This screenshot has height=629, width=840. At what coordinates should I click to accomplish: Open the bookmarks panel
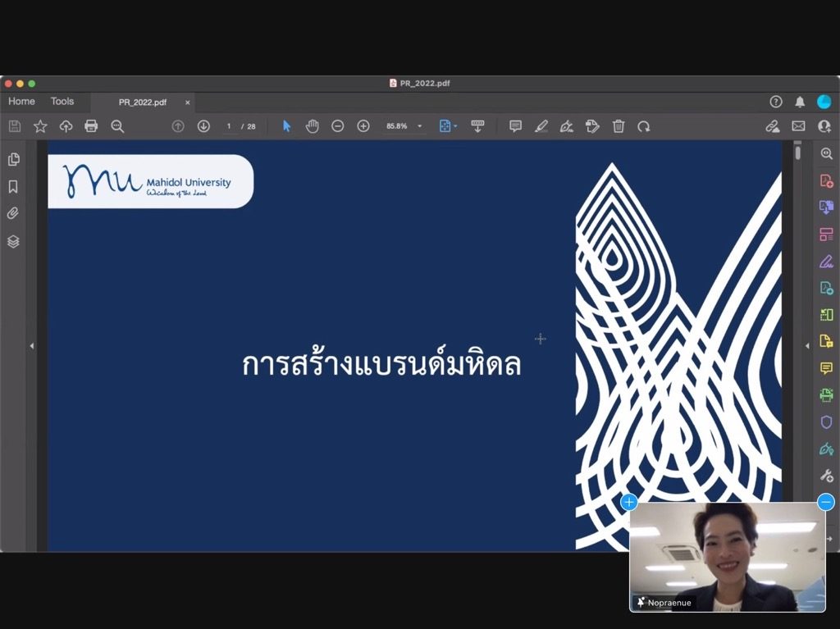[x=13, y=186]
